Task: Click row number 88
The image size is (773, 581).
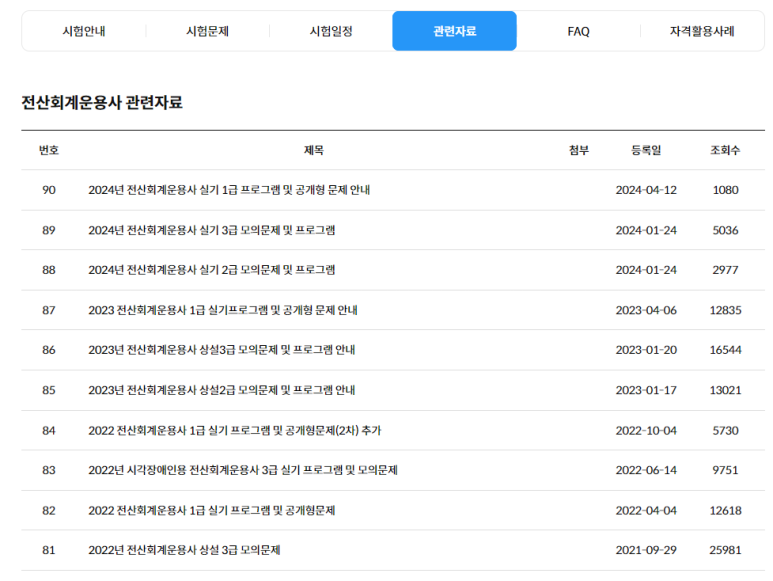Action: pos(49,270)
